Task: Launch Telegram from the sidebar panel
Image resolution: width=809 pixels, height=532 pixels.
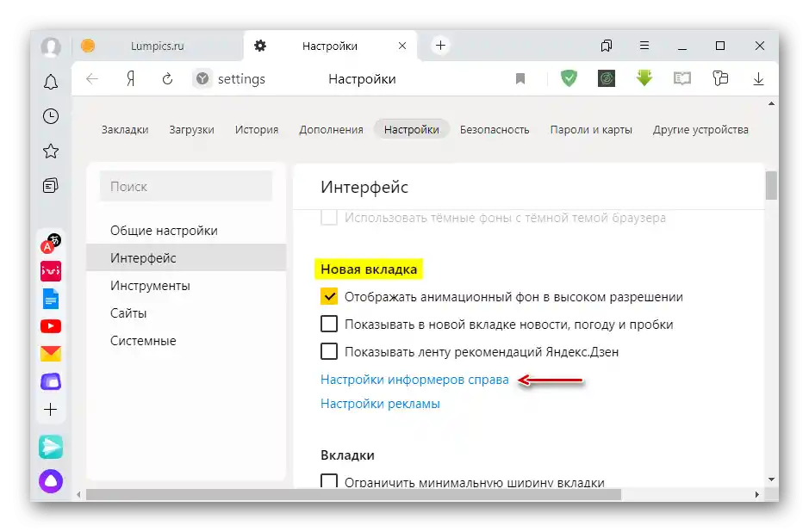Action: 50,447
